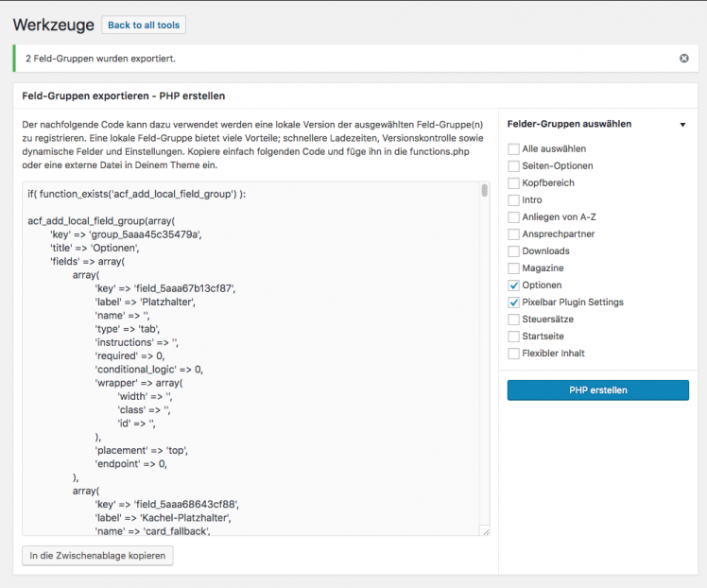707x588 pixels.
Task: Check the Intro field group
Action: 513,200
